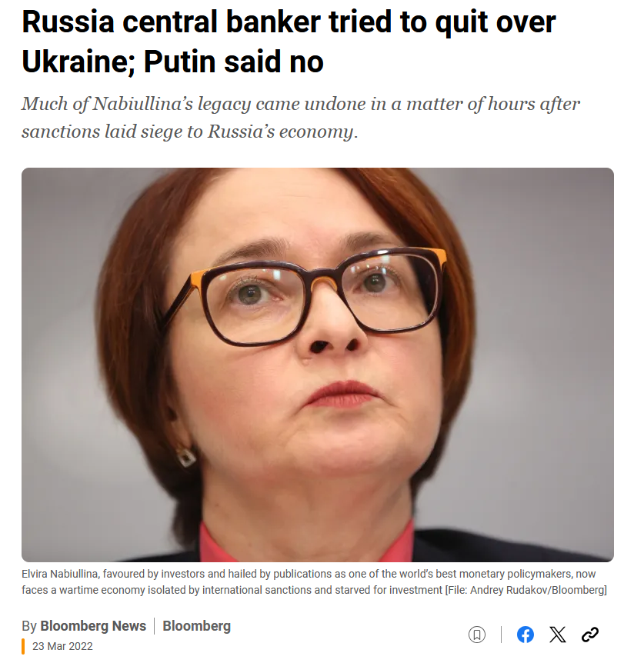Click the headline "Russia central banker tried to quit over"
Screen dimensions: 644x663
pyautogui.click(x=289, y=21)
